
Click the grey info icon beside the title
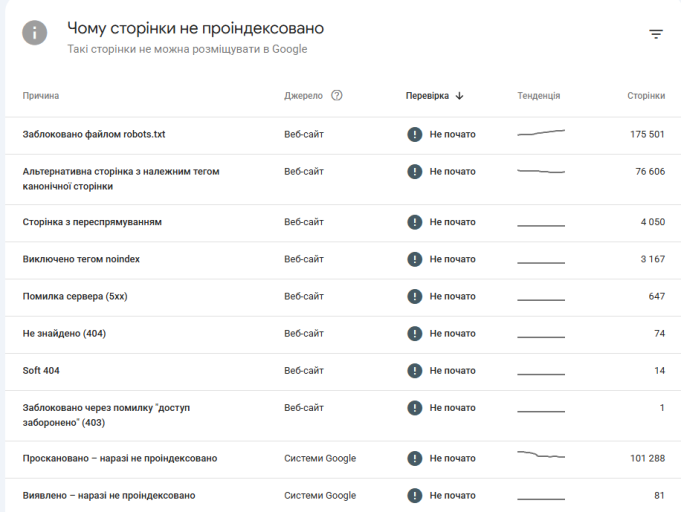click(35, 33)
